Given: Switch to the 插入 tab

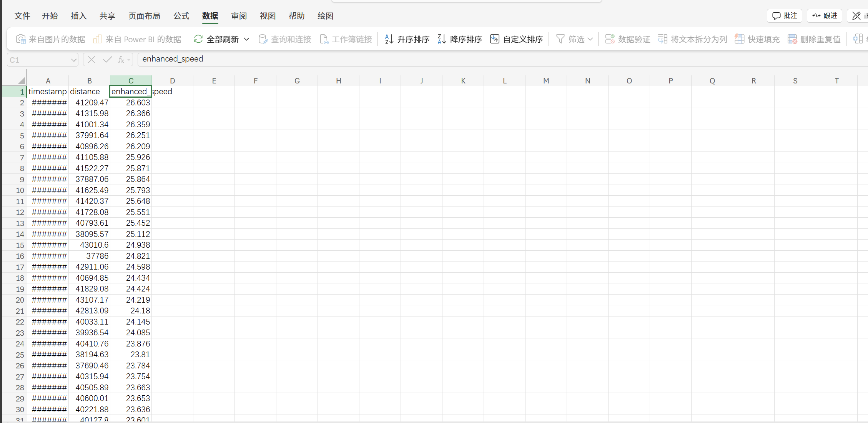Looking at the screenshot, I should [x=79, y=16].
